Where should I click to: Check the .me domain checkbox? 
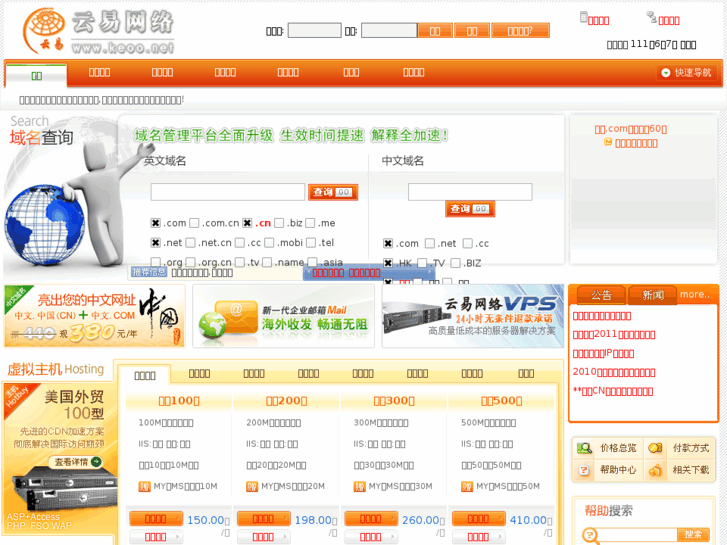[x=310, y=223]
